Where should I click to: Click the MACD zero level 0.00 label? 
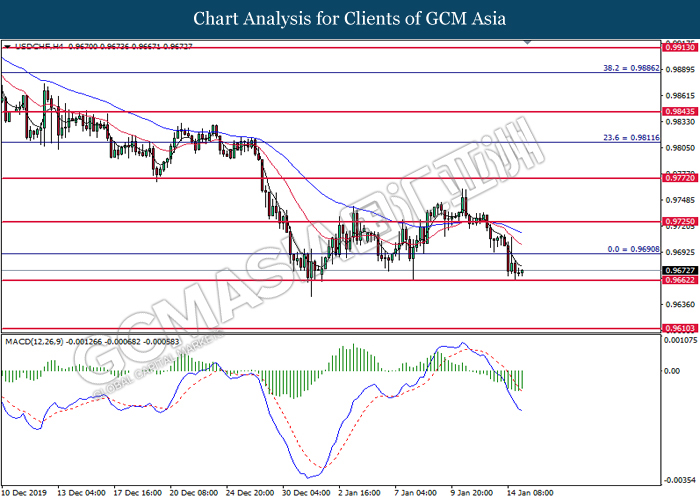(672, 371)
